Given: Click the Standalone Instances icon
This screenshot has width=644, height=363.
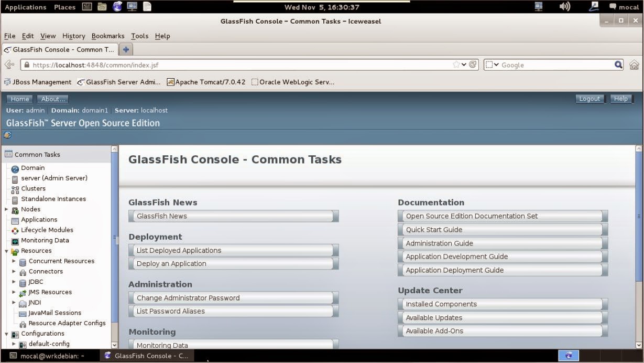Looking at the screenshot, I should pyautogui.click(x=15, y=199).
